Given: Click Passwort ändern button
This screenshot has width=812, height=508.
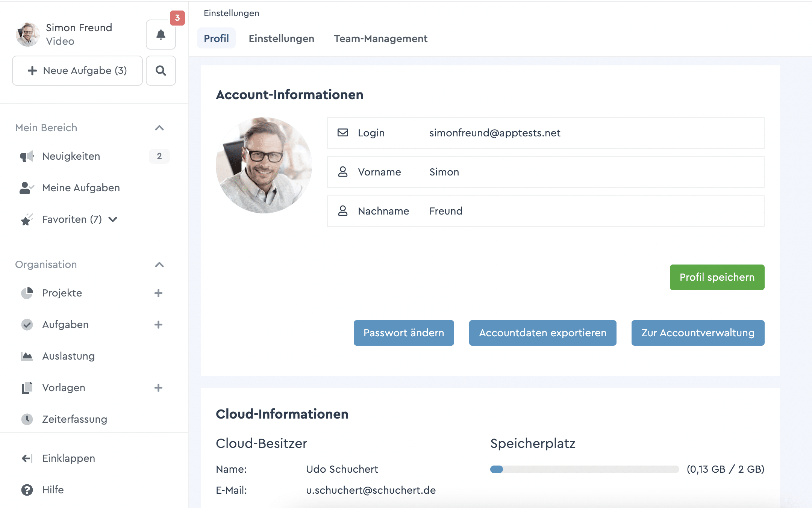Looking at the screenshot, I should (x=404, y=333).
